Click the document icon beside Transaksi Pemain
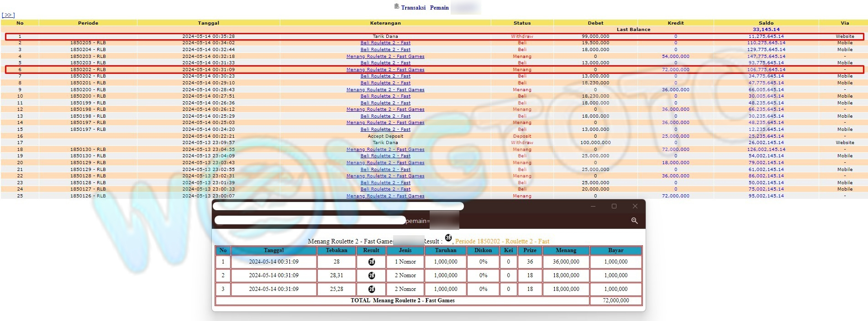 click(396, 6)
